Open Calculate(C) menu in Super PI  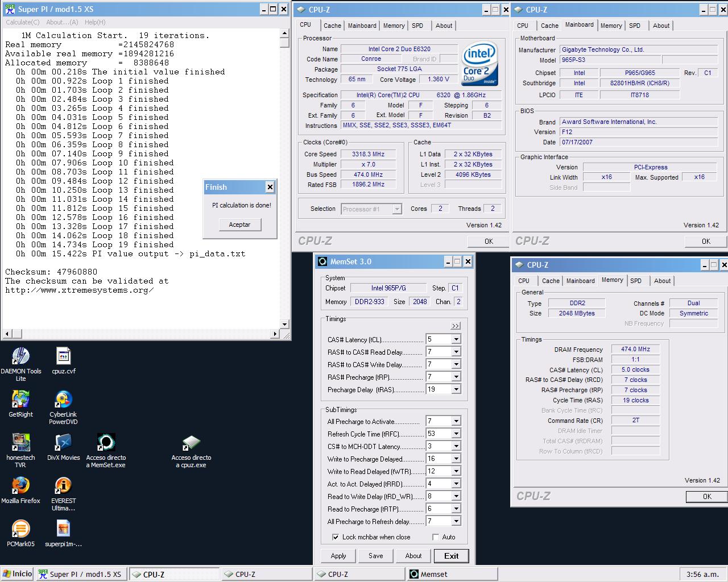(23, 22)
